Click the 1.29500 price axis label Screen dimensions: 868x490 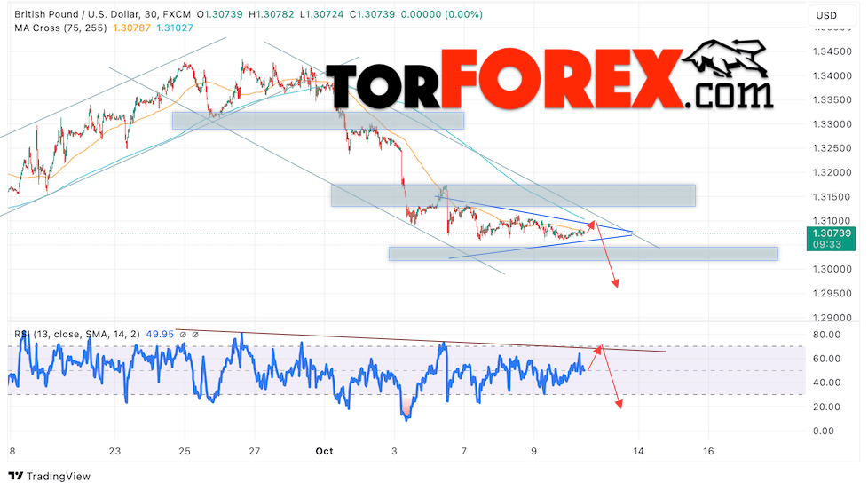pos(832,294)
